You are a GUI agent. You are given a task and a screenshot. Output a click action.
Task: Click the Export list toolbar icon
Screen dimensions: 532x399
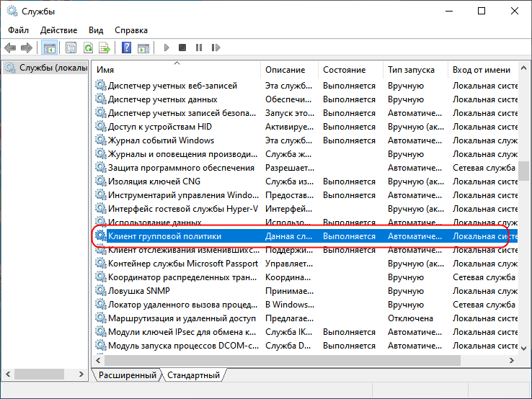tap(105, 48)
